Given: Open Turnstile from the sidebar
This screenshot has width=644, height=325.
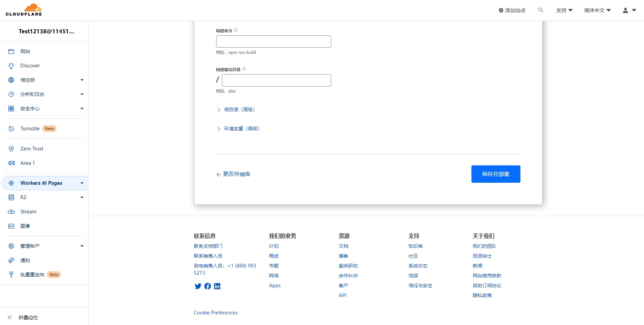Looking at the screenshot, I should pyautogui.click(x=30, y=129).
